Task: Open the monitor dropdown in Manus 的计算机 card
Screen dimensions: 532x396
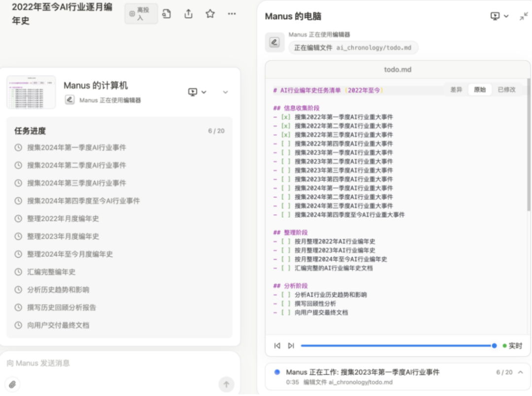Action: [x=197, y=92]
